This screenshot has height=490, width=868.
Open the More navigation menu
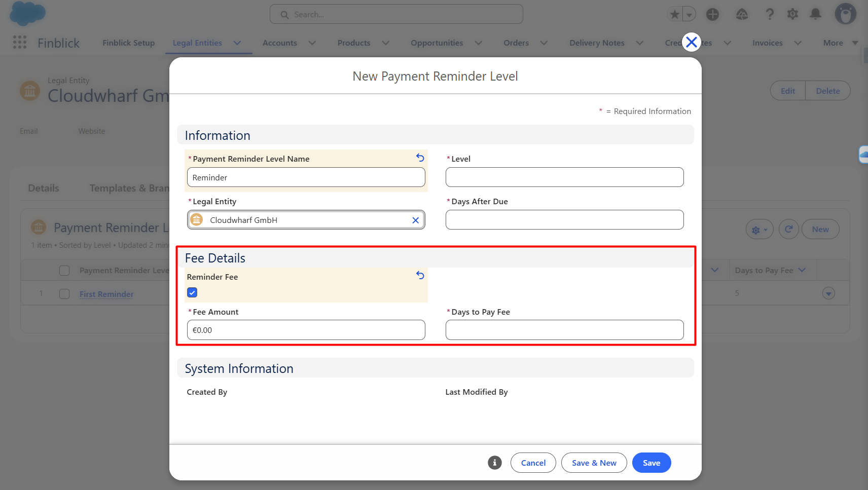coord(841,43)
